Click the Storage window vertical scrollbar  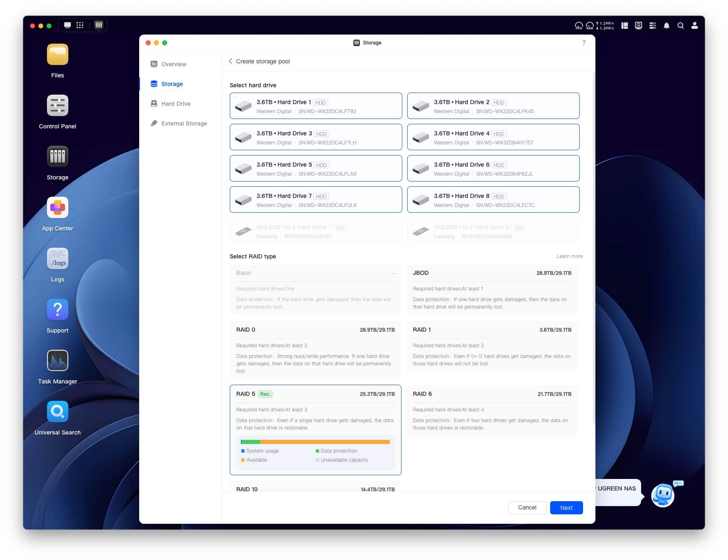(593, 248)
